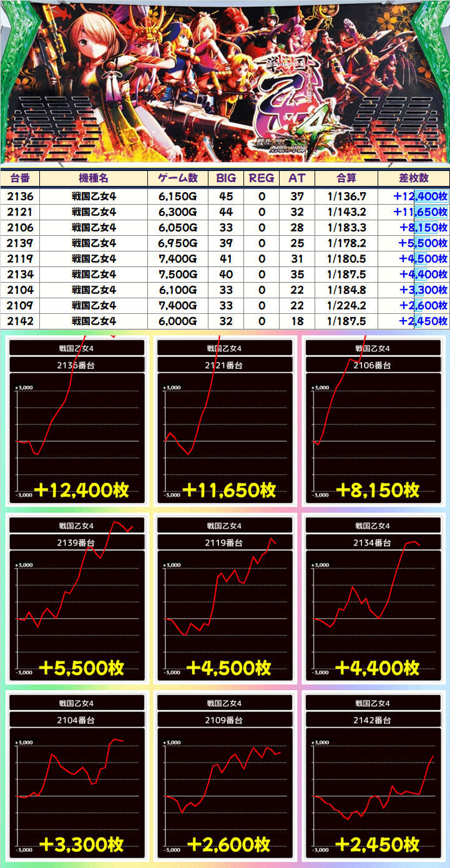450x868 pixels.
Task: Click the 1/224.2 combined rate cell
Action: click(346, 306)
